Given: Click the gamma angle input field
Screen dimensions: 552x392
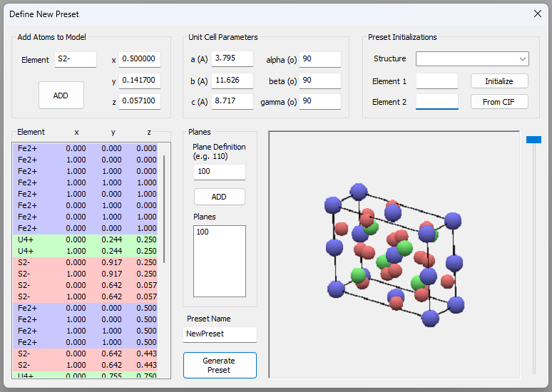Looking at the screenshot, I should click(x=320, y=101).
